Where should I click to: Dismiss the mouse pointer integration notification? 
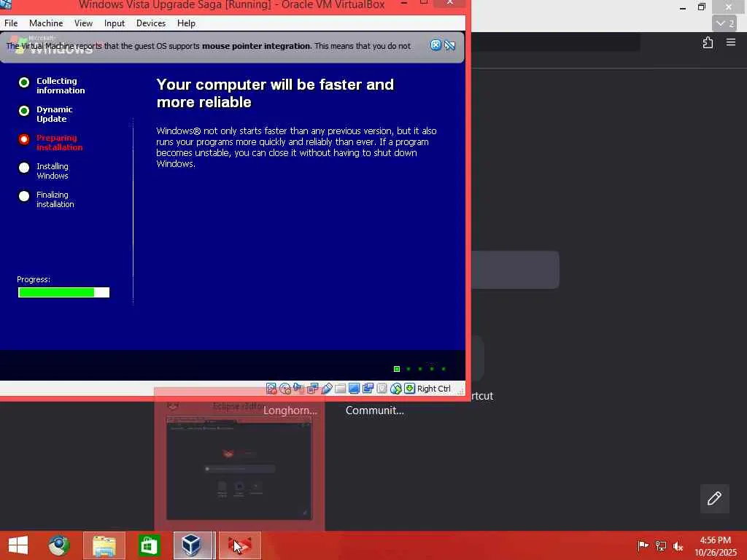(436, 45)
